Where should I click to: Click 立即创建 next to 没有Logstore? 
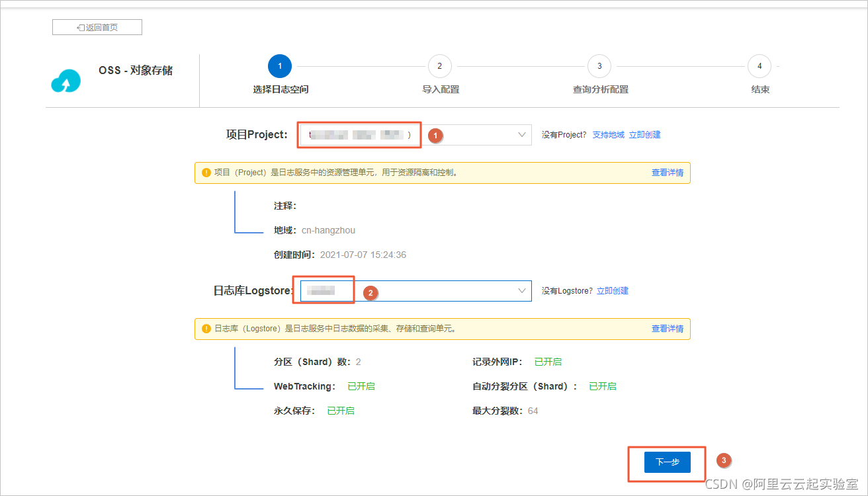coord(612,290)
